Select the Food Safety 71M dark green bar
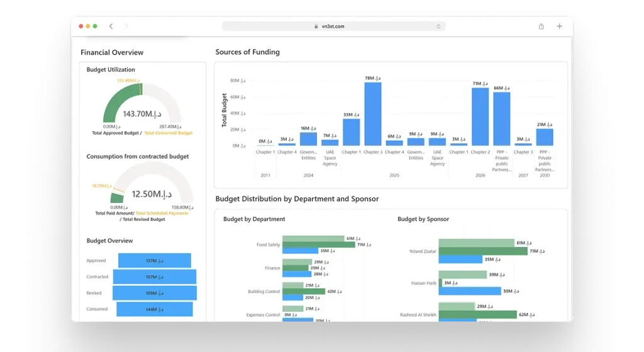Image resolution: width=644 pixels, height=352 pixels. click(x=318, y=245)
